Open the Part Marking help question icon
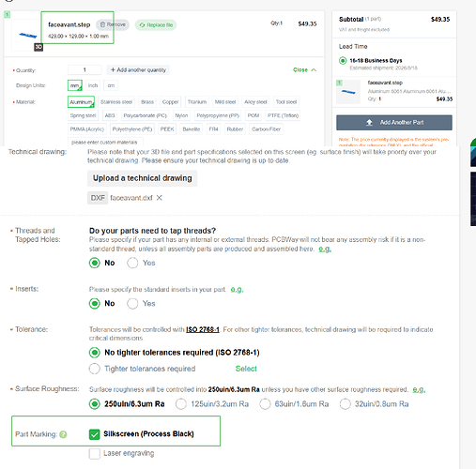 [63, 434]
